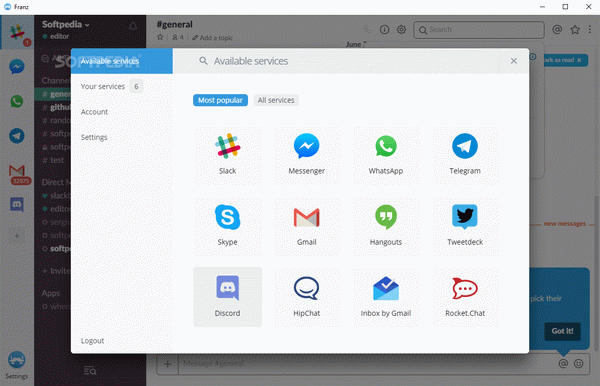Add the Tweetdeck service
The height and width of the screenshot is (386, 600).
[465, 226]
